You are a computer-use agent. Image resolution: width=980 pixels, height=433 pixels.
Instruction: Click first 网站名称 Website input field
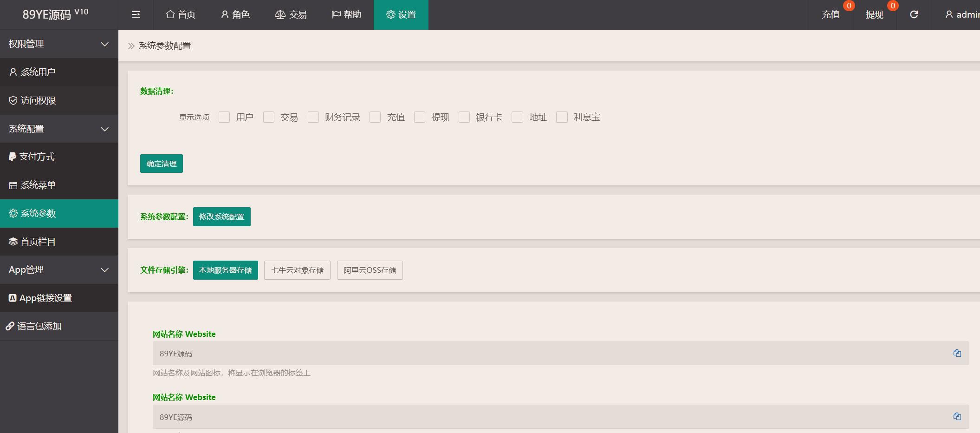pos(561,354)
